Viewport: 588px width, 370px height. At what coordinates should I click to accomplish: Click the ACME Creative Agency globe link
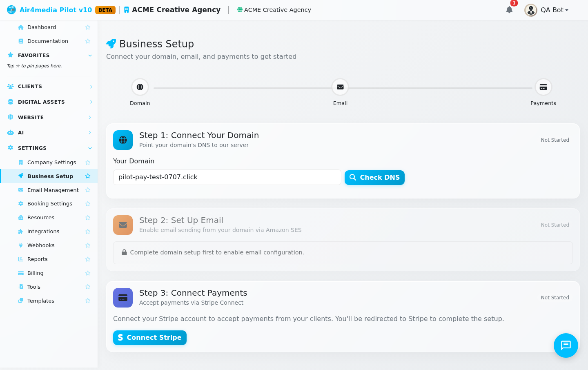pos(274,10)
